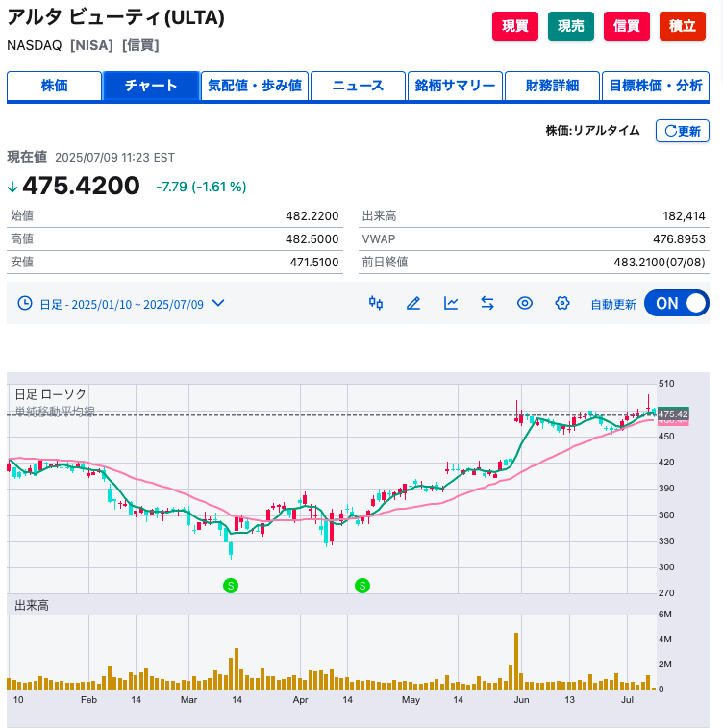Image resolution: width=723 pixels, height=728 pixels.
Task: Click the 出来高 value 182,414
Action: coord(684,215)
